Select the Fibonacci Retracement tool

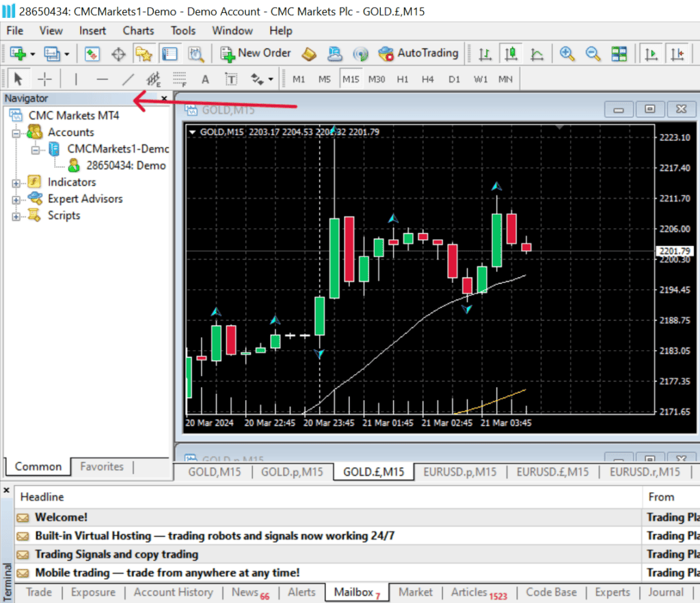tap(180, 79)
